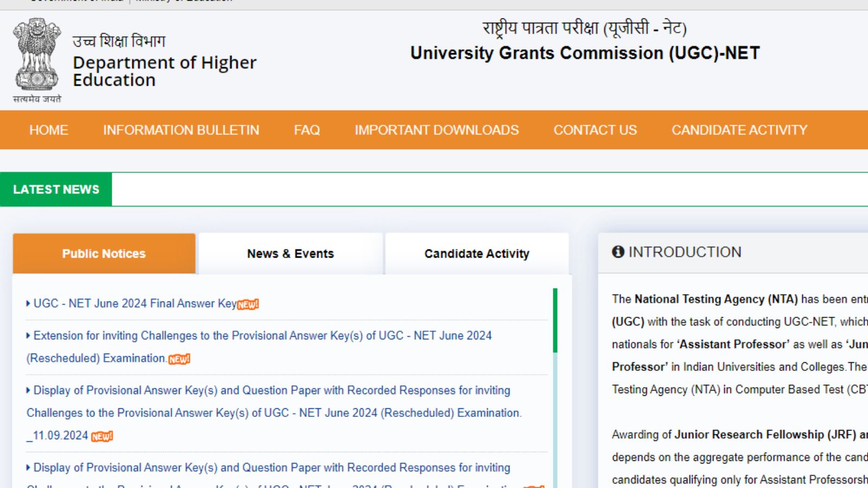The height and width of the screenshot is (488, 868).
Task: Click the NEW badge beside the 11.09.2024 notice
Action: point(103,435)
